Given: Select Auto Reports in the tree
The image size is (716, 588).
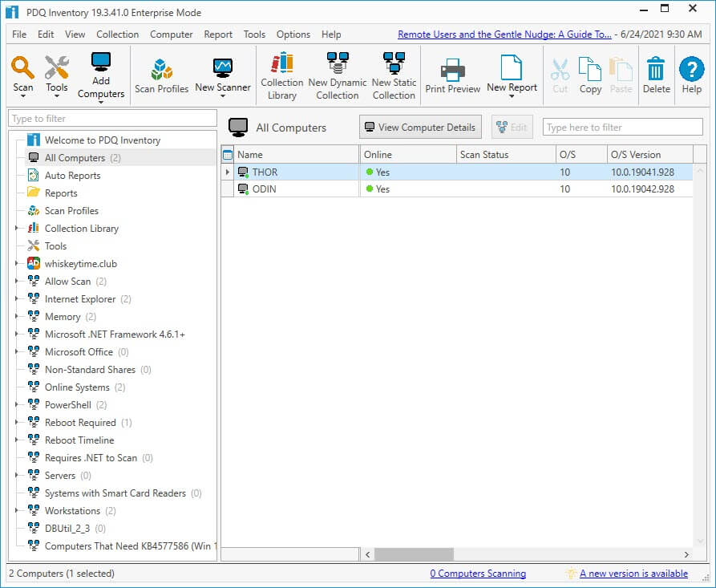Looking at the screenshot, I should pyautogui.click(x=72, y=176).
